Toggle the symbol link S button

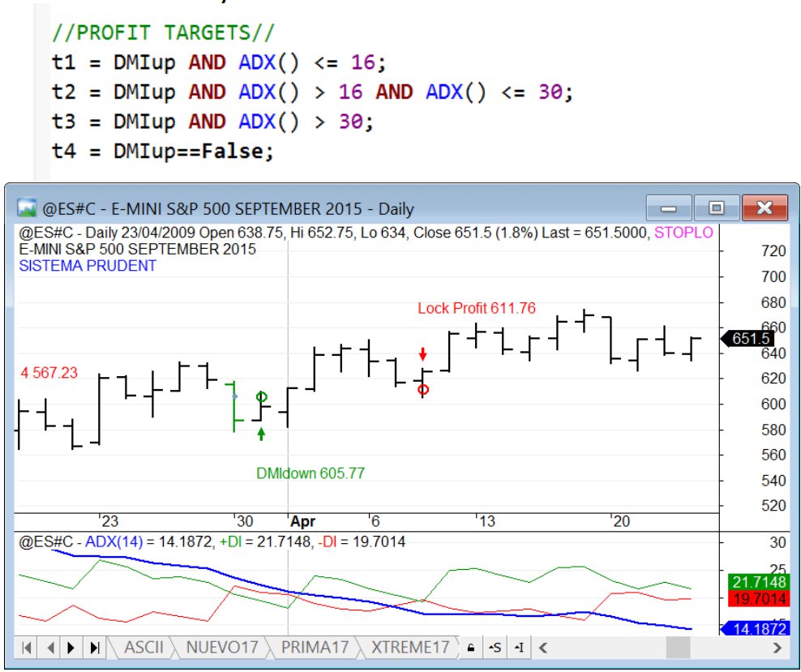pyautogui.click(x=494, y=648)
